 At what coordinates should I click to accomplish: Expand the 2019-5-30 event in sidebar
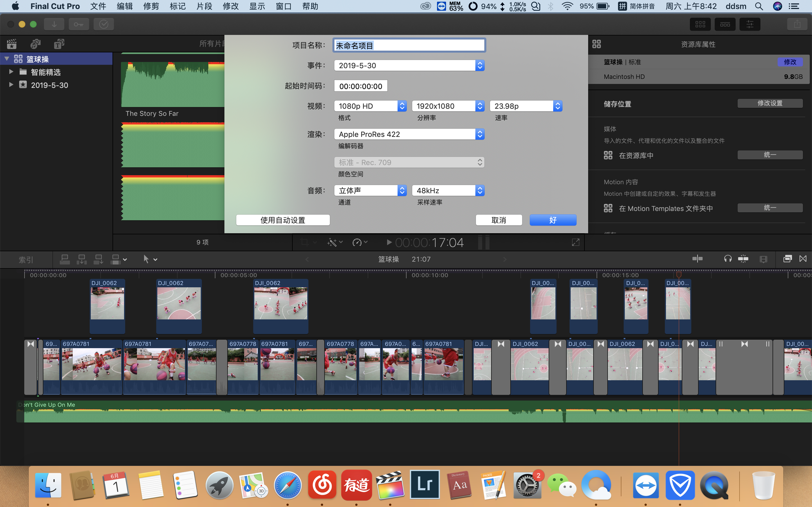click(x=11, y=85)
